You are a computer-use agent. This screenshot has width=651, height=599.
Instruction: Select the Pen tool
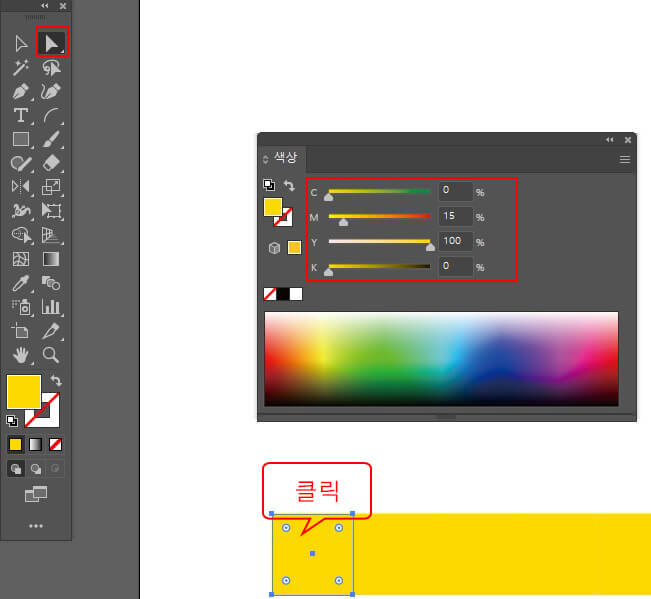pos(21,91)
